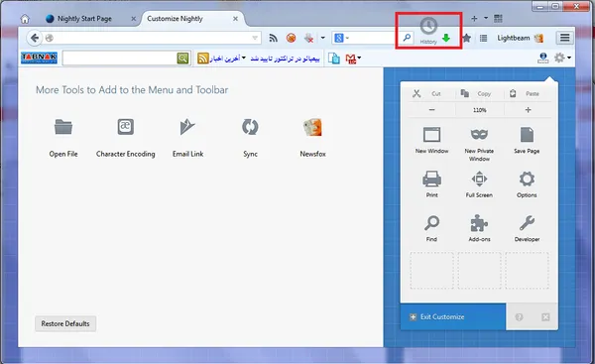Click the Exit Customize button
595x364 pixels.
[x=453, y=317]
